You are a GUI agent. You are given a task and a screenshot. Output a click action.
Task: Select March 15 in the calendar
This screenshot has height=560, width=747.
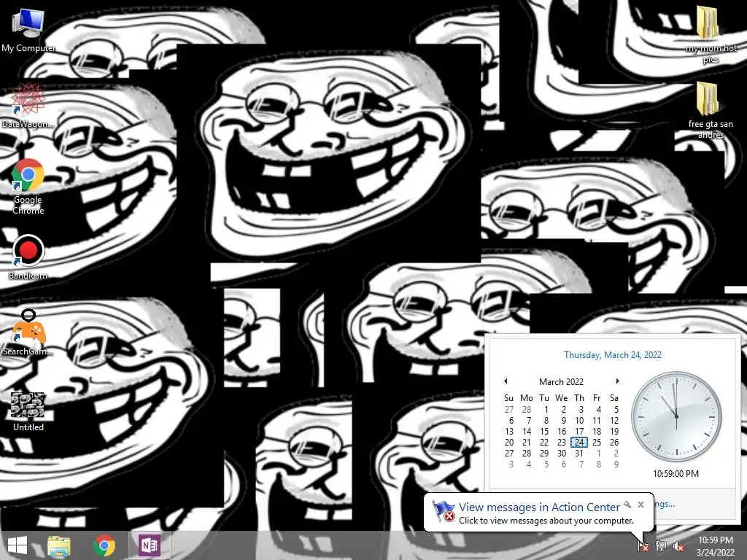coord(544,432)
